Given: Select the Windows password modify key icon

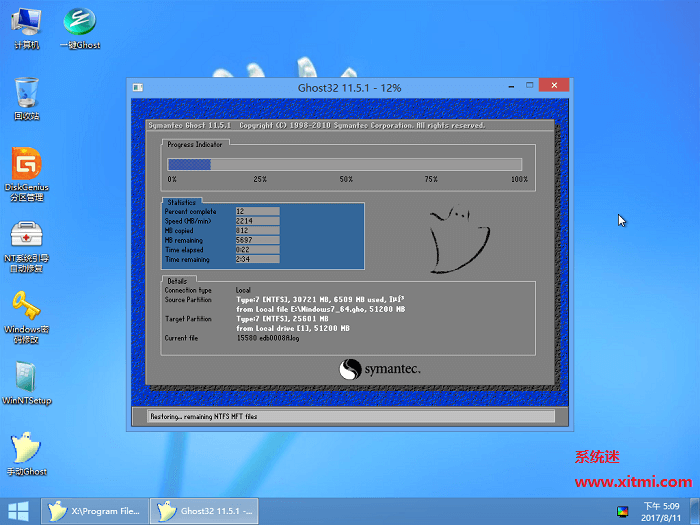Looking at the screenshot, I should pyautogui.click(x=26, y=317).
